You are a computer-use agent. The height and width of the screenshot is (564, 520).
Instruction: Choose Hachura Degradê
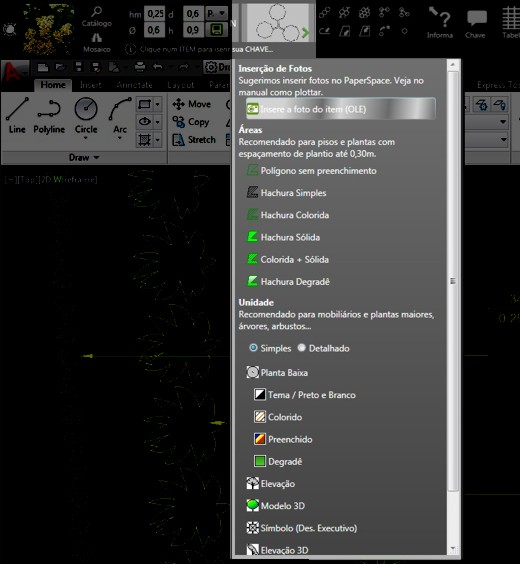(288, 282)
